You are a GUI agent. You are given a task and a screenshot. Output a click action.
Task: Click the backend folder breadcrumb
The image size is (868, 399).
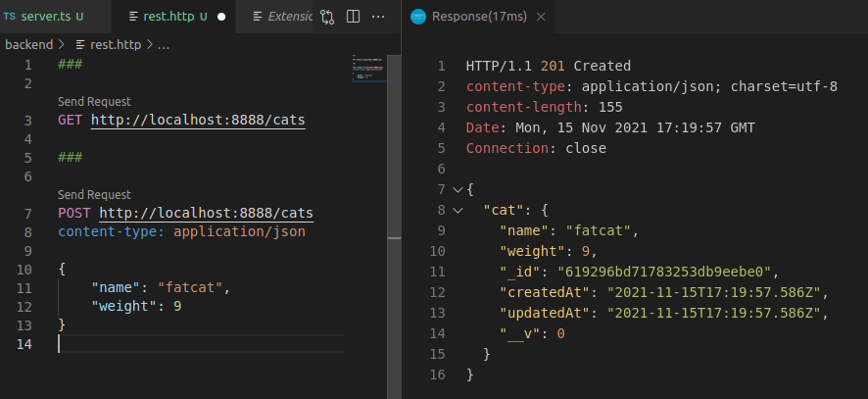pos(28,44)
